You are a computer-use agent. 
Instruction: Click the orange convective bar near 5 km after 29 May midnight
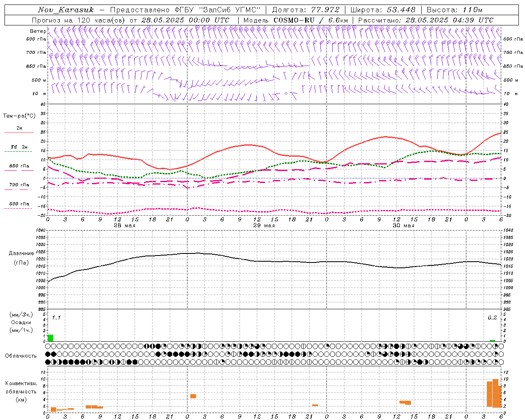(x=193, y=396)
